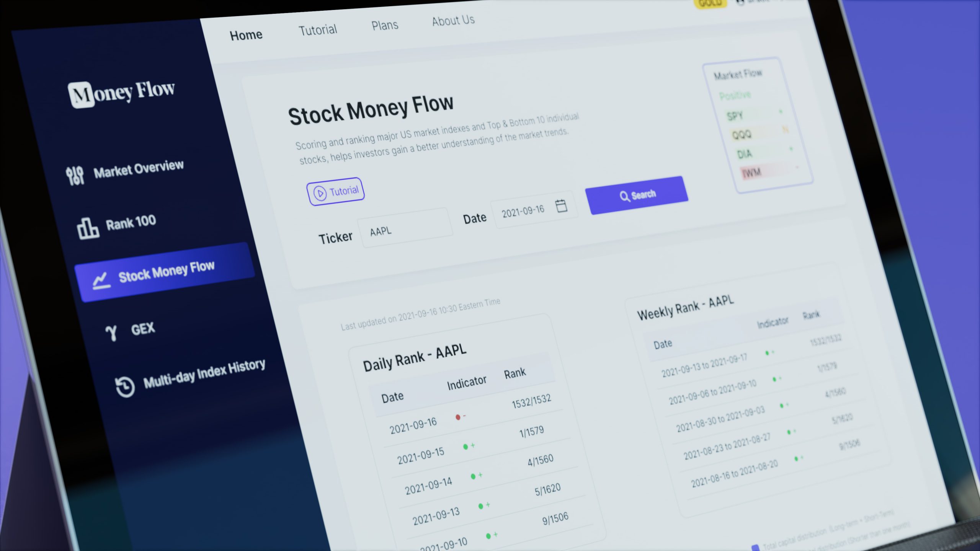Click the Money Flow logo icon
Viewport: 980px width, 551px height.
coord(76,93)
